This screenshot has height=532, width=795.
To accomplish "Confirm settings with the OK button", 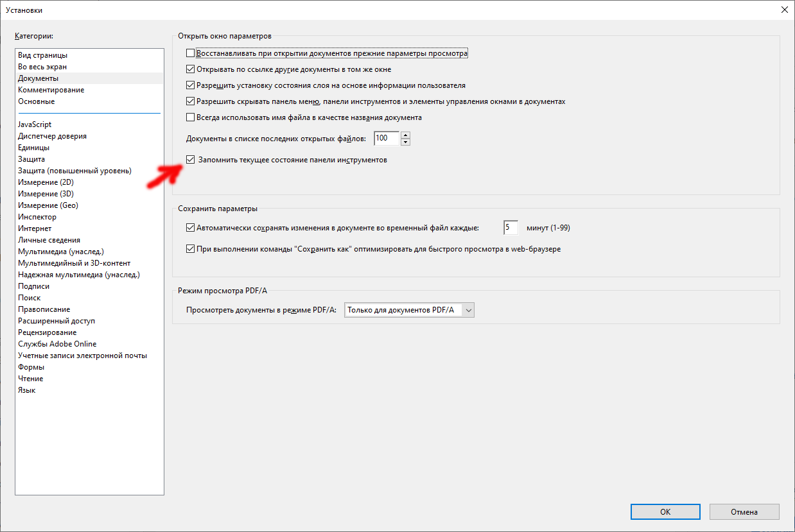I will click(665, 511).
